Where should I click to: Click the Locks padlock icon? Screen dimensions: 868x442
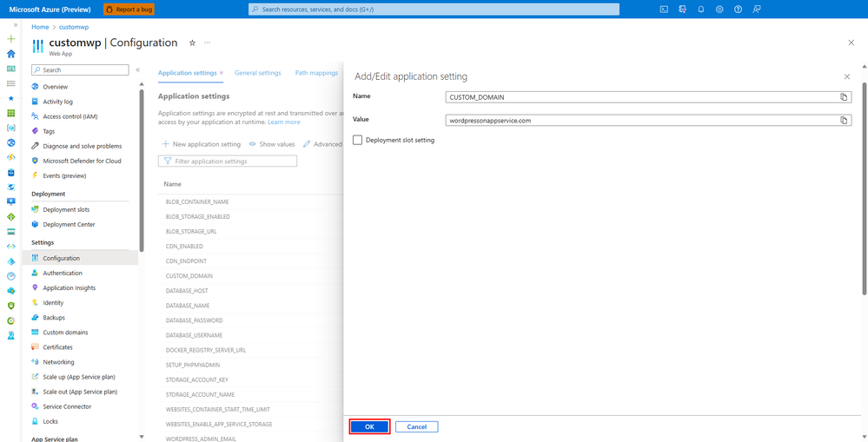click(x=36, y=421)
